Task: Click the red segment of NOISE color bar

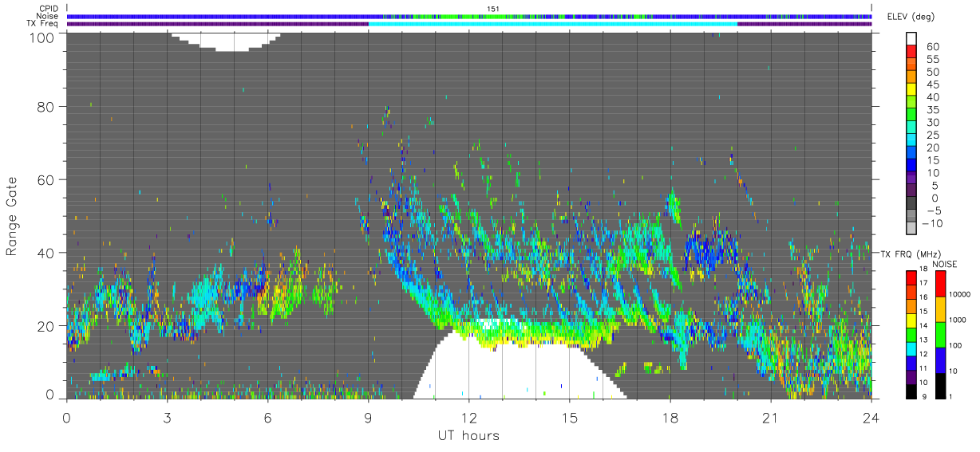Action: point(940,283)
